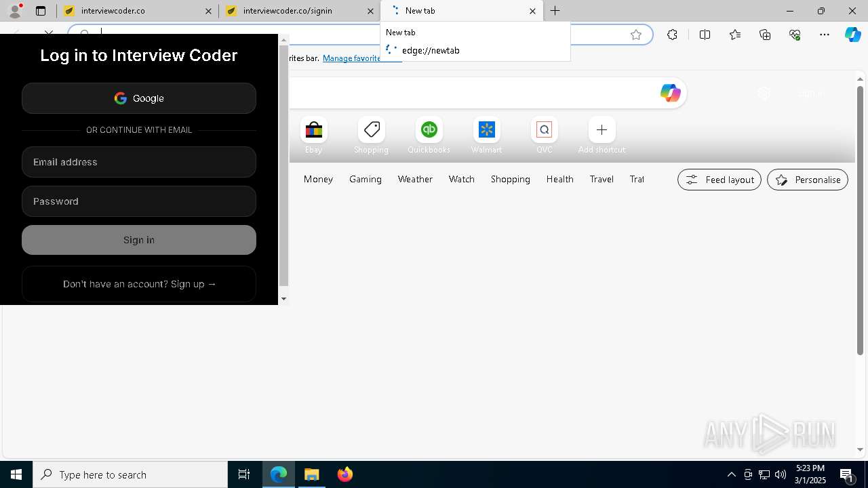
Task: Open the Ebay shortcut
Action: (x=314, y=136)
